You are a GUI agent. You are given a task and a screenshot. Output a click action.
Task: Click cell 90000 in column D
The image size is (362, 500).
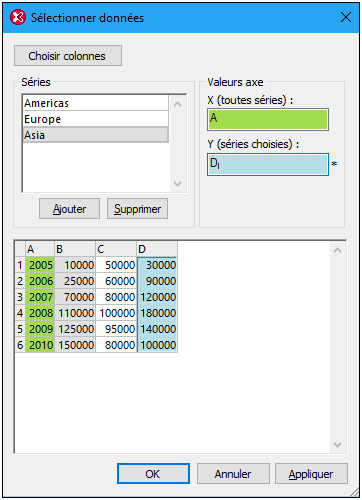tap(157, 281)
